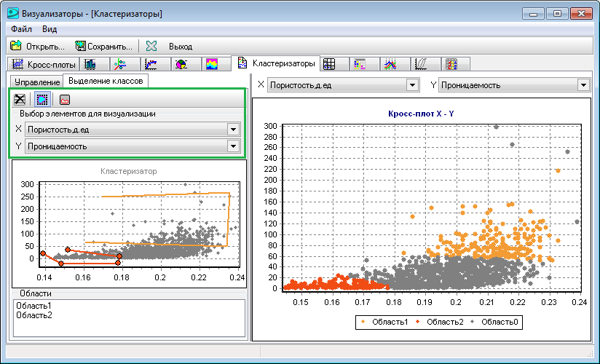Image resolution: width=600 pixels, height=364 pixels.
Task: Open the color map visualizer tab
Action: tap(212, 64)
